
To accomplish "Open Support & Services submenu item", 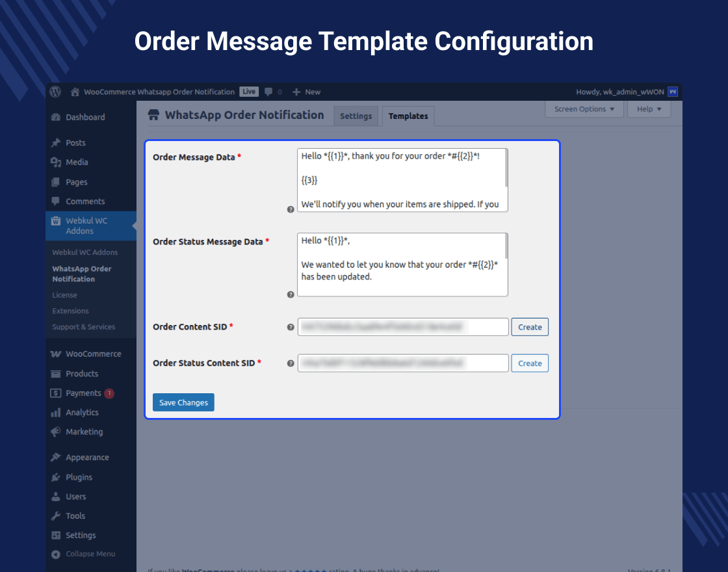I will [x=84, y=327].
